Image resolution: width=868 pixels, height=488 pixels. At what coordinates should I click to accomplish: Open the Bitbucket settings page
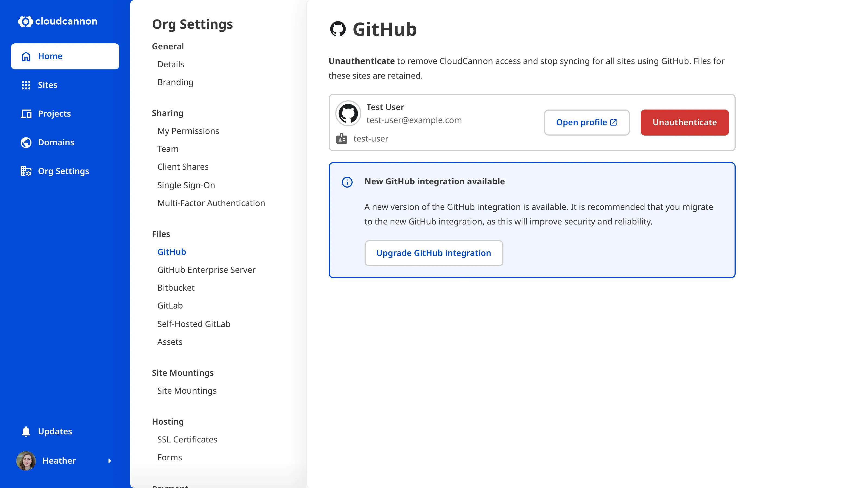pos(176,287)
